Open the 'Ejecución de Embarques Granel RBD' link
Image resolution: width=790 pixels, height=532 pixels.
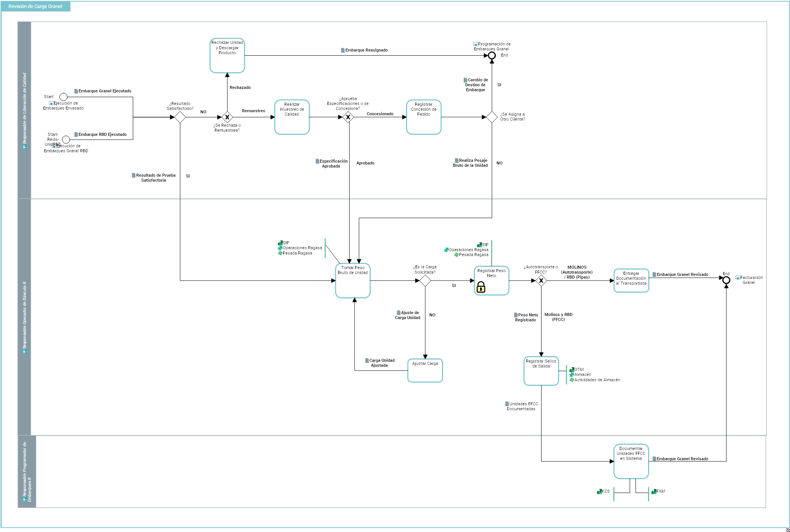click(x=66, y=148)
